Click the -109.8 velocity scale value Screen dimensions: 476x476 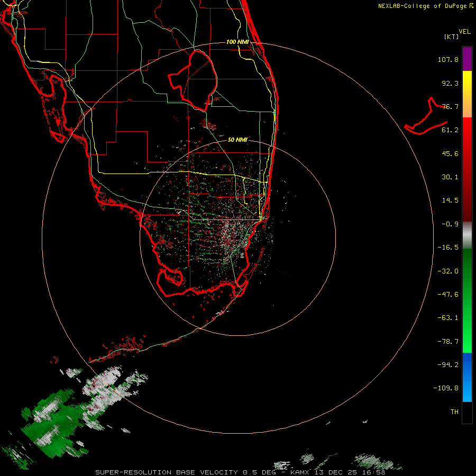(x=446, y=388)
